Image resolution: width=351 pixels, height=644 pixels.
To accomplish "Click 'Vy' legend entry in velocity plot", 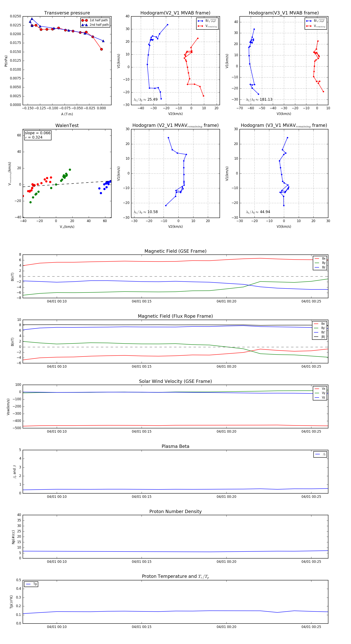I will (320, 393).
